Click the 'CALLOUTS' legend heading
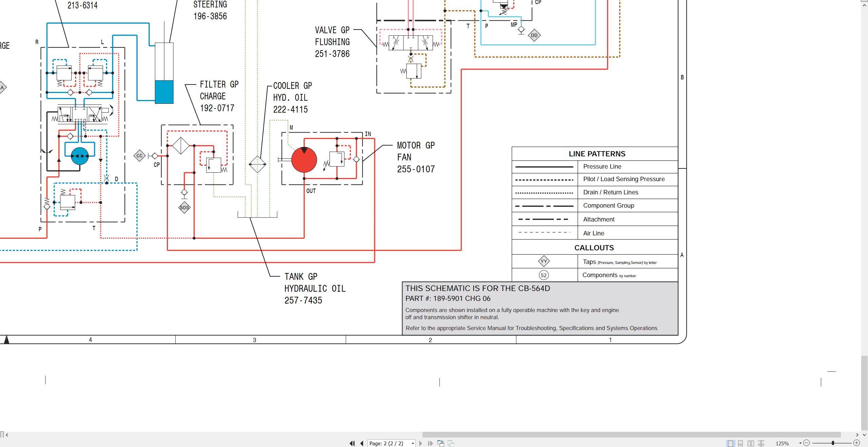This screenshot has height=447, width=868. click(x=594, y=248)
